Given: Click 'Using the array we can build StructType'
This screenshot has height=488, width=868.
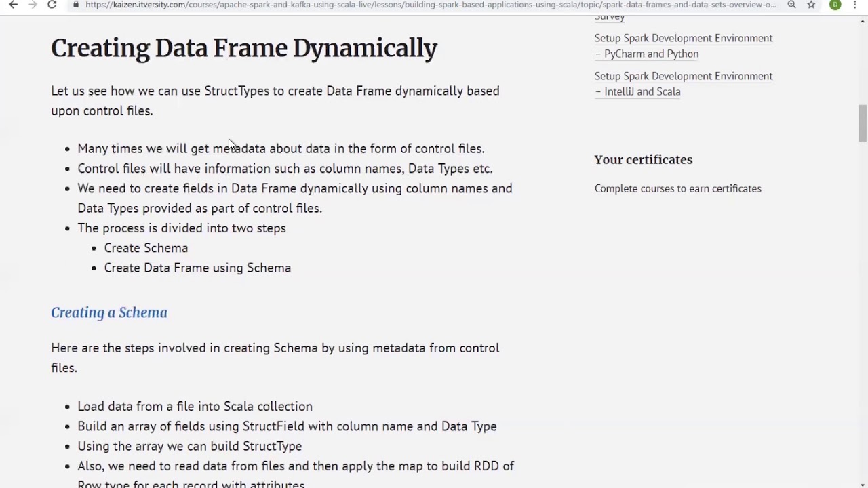Looking at the screenshot, I should click(189, 446).
